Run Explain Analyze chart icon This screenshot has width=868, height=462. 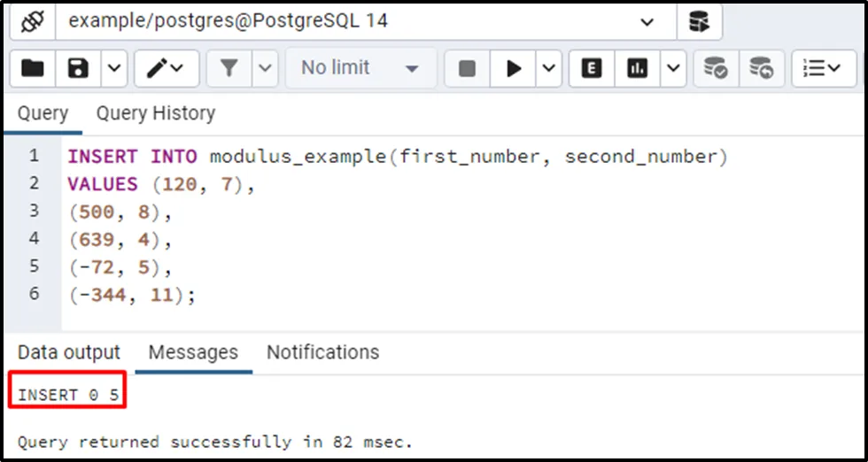pos(637,68)
